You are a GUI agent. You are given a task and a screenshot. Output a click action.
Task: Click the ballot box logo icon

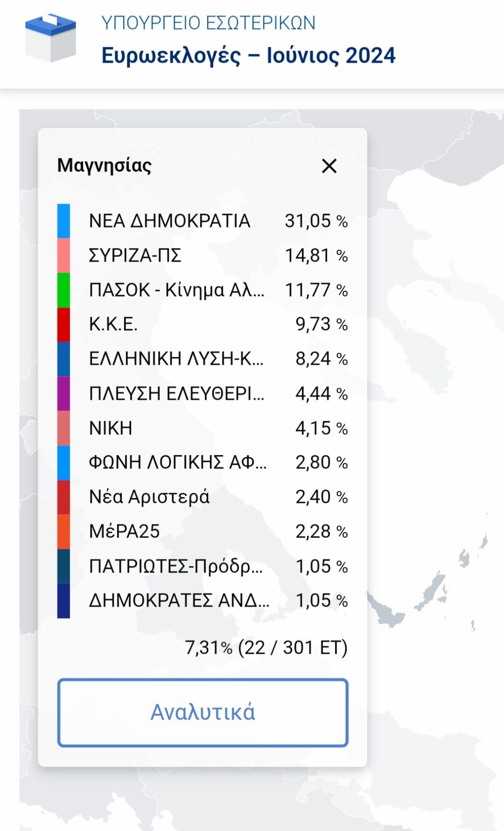tap(50, 38)
